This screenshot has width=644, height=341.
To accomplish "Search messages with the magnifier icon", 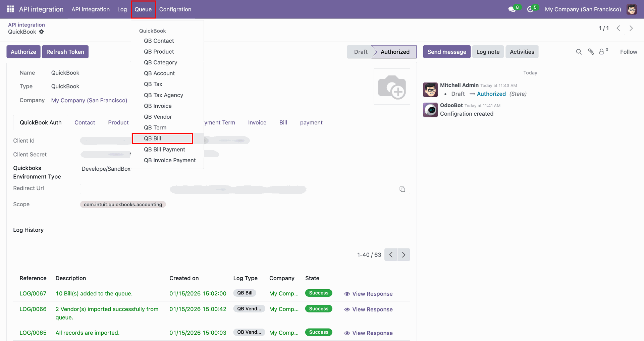I will tap(579, 52).
